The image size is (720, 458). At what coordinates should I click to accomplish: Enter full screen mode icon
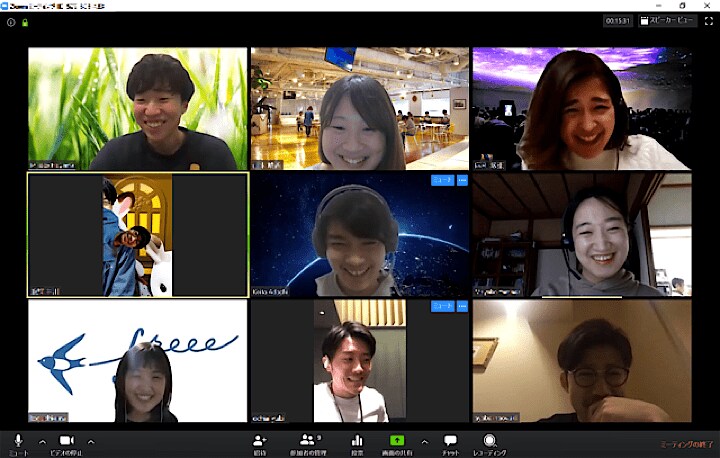(707, 20)
